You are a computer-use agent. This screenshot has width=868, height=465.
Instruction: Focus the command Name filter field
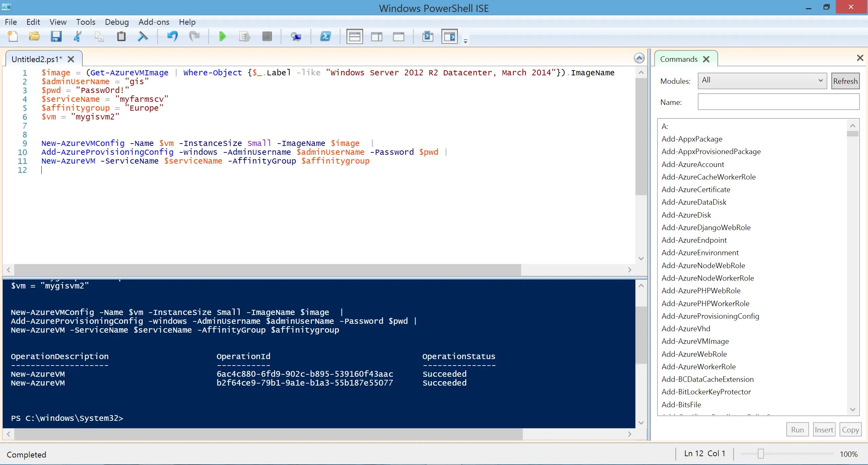coord(778,102)
